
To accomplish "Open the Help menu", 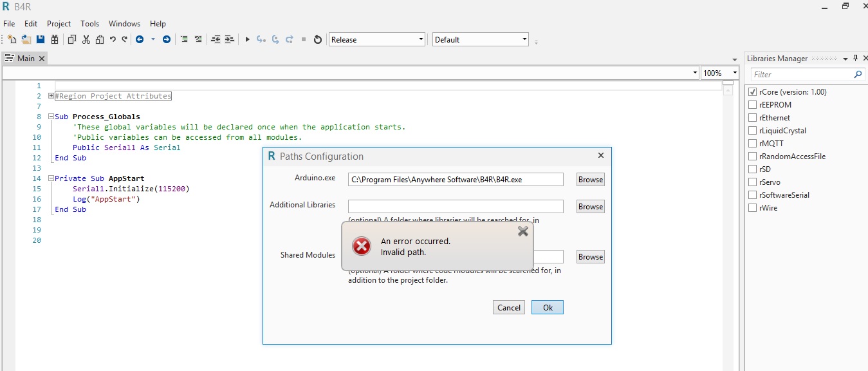I will coord(158,23).
